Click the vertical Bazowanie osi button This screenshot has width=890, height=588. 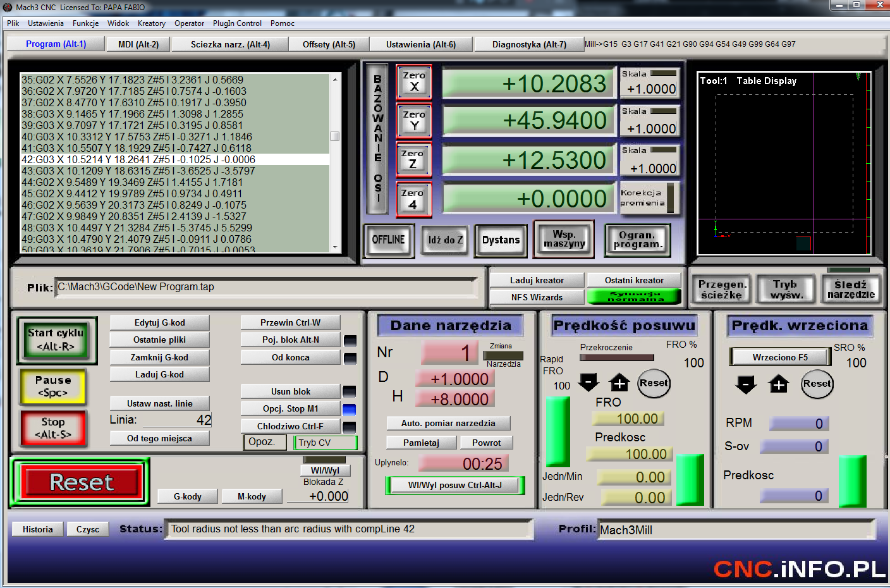coord(377,138)
